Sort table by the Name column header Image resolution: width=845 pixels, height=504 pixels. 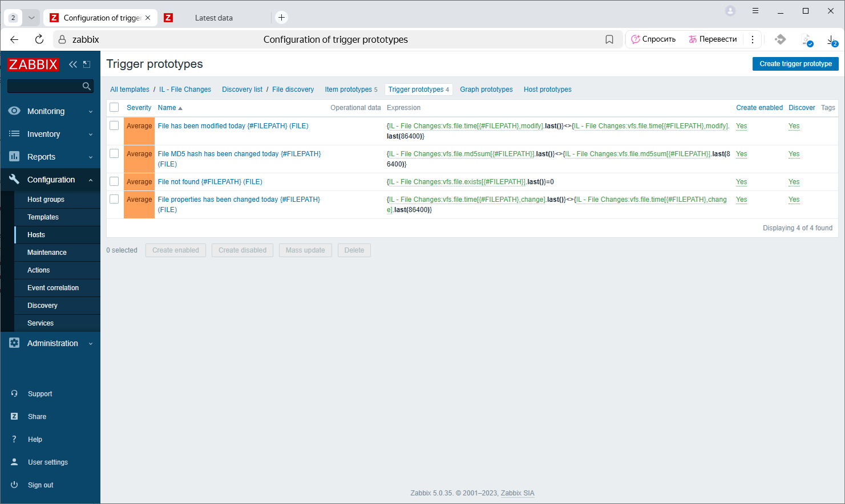[170, 107]
